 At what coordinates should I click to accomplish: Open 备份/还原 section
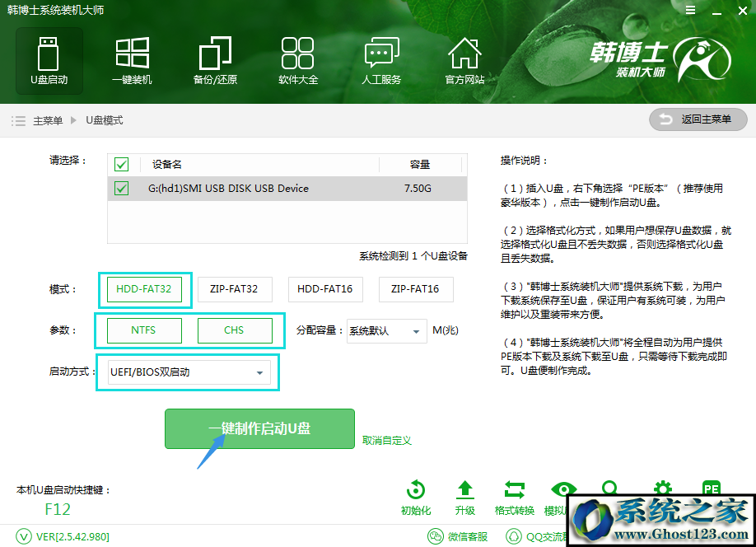(x=215, y=61)
